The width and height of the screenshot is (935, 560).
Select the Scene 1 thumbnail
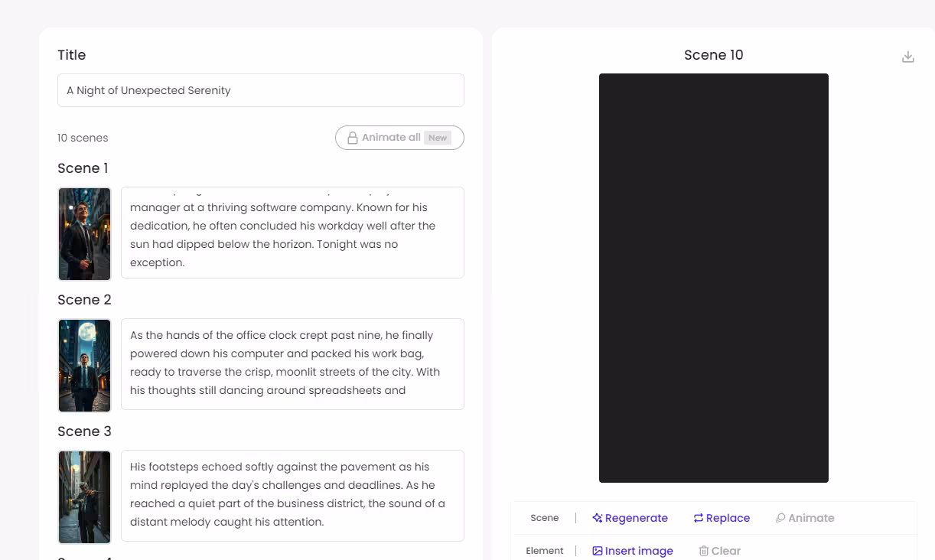click(x=84, y=234)
